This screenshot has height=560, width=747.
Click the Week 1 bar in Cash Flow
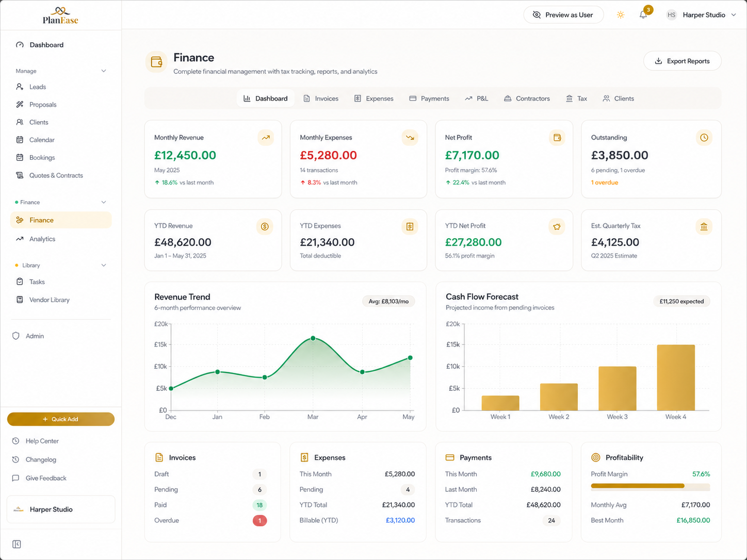(x=500, y=403)
